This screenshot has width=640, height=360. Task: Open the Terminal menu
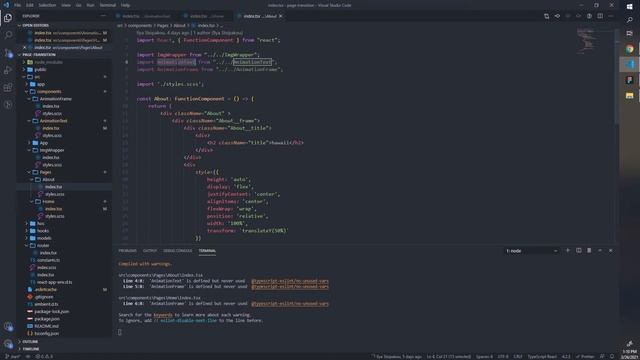[108, 5]
